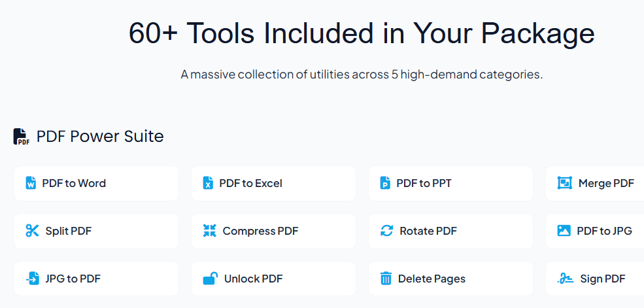
Task: Click the PDF Power Suite heading
Action: 100,136
